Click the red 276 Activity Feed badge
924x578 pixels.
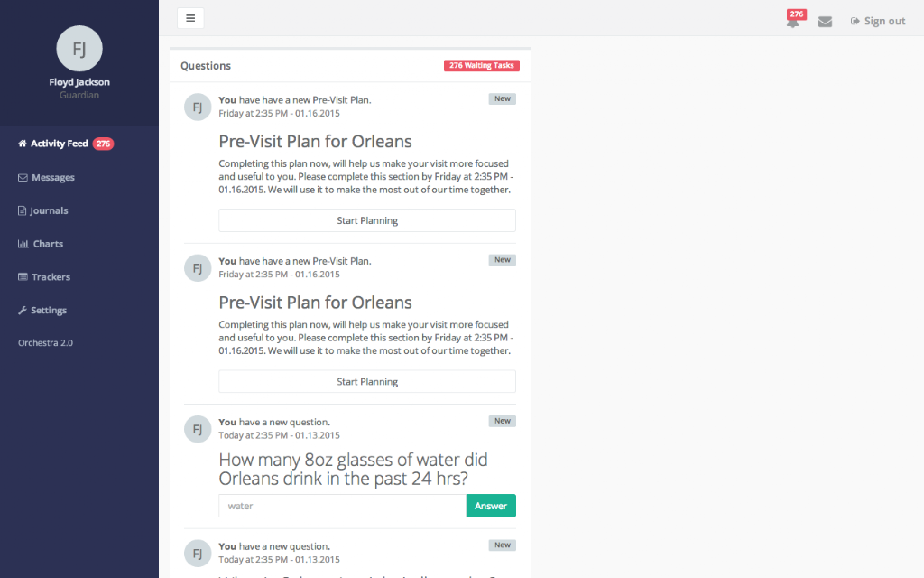click(103, 144)
